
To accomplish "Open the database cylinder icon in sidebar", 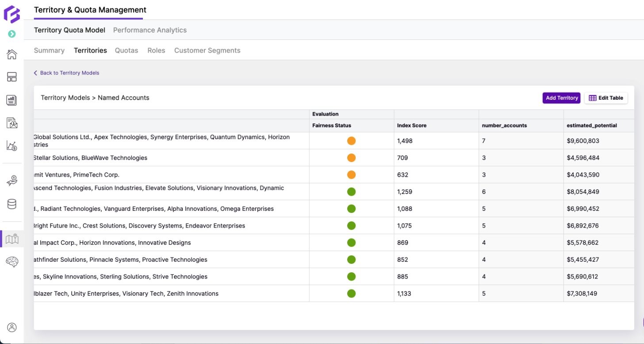I will click(x=12, y=204).
